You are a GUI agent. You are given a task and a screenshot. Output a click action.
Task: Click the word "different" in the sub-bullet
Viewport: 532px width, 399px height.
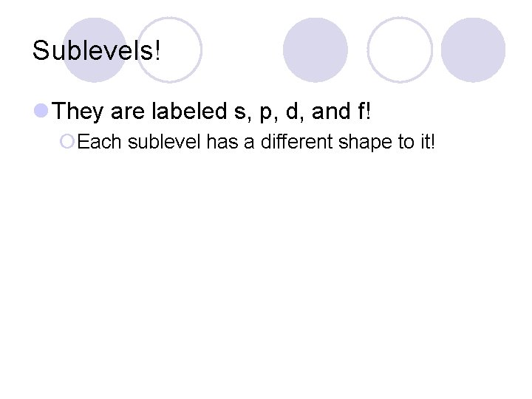pyautogui.click(x=296, y=141)
